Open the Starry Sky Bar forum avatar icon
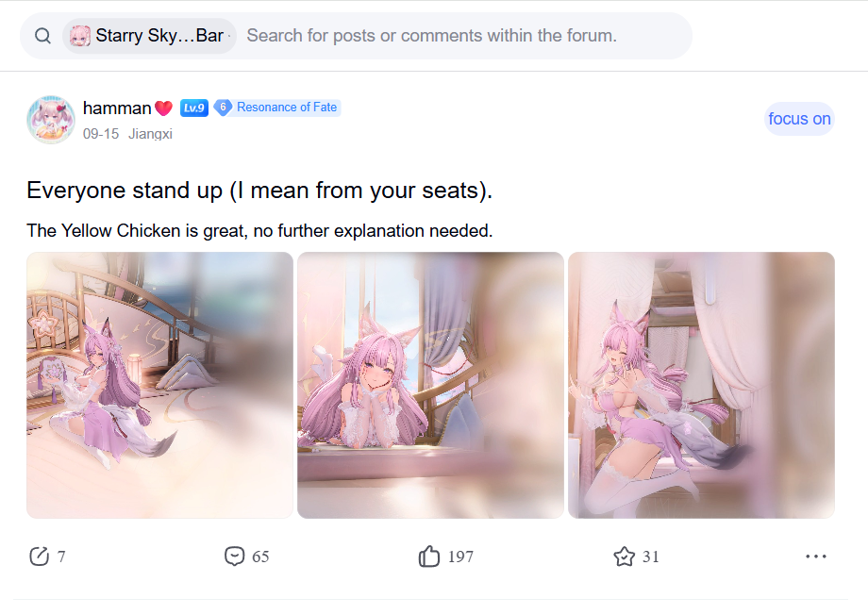 [x=79, y=36]
